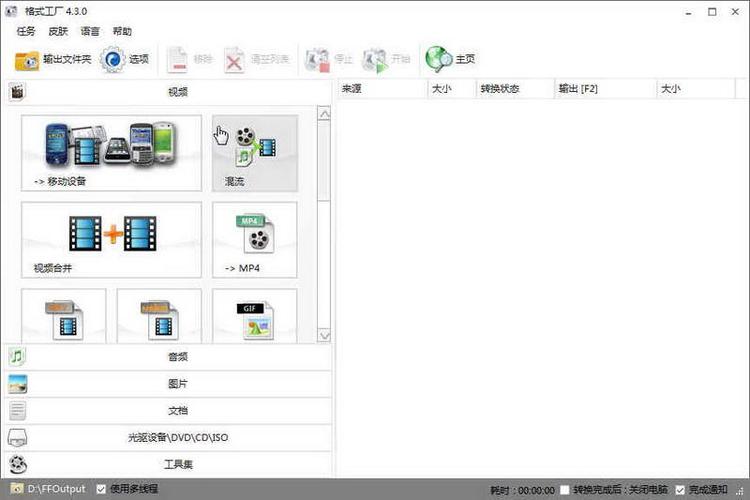Open the 主页 homepage globe icon
The width and height of the screenshot is (750, 500).
point(439,59)
